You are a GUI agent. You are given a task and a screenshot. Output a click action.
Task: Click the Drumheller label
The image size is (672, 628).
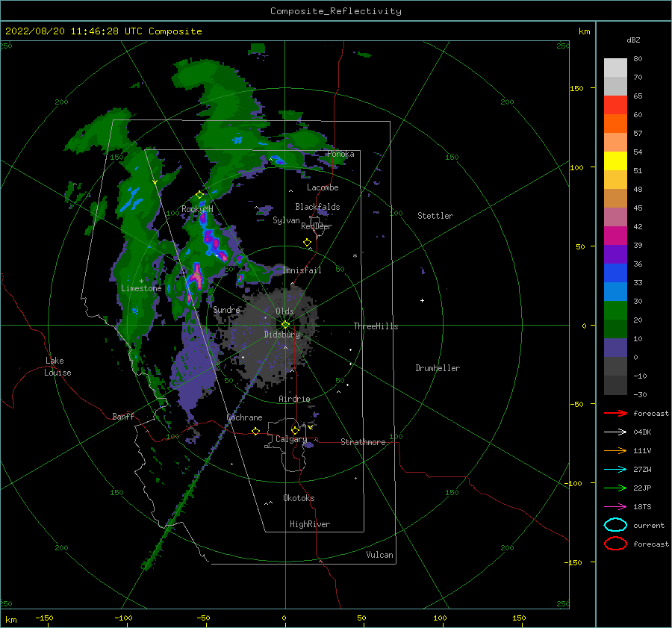(x=438, y=368)
